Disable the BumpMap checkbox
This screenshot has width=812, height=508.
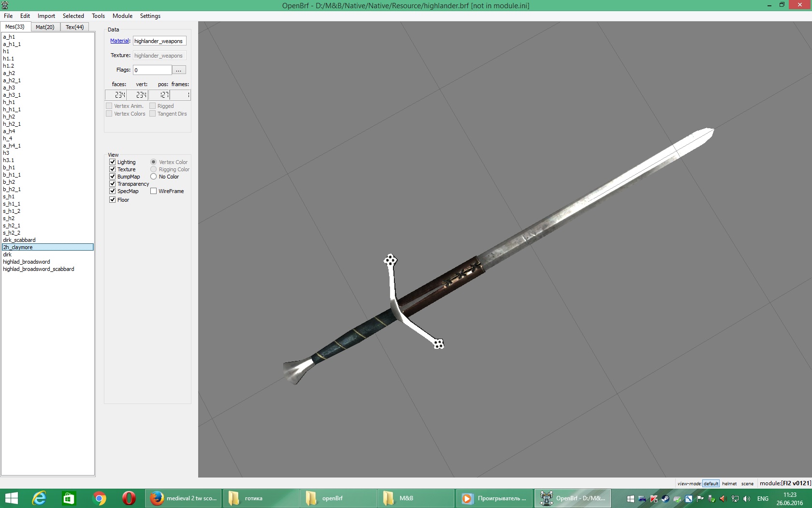(x=112, y=177)
